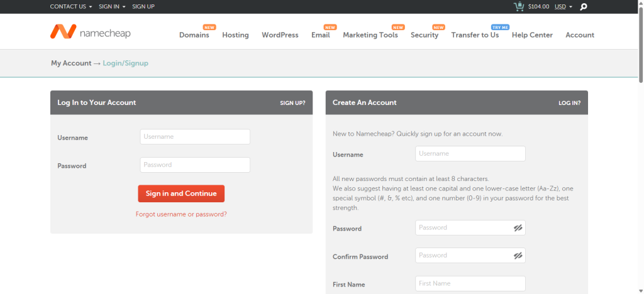
Task: Focus the Confirm Password field
Action: (470, 256)
